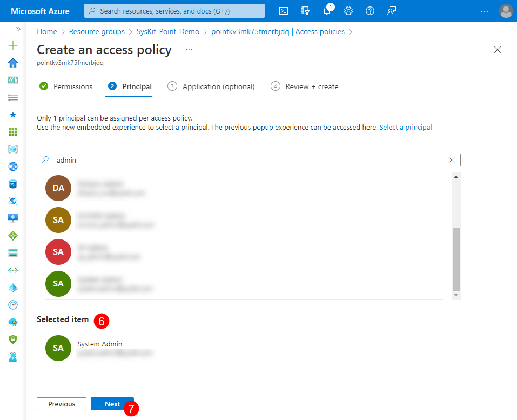The width and height of the screenshot is (517, 420).
Task: Click the Next button
Action: coord(112,404)
